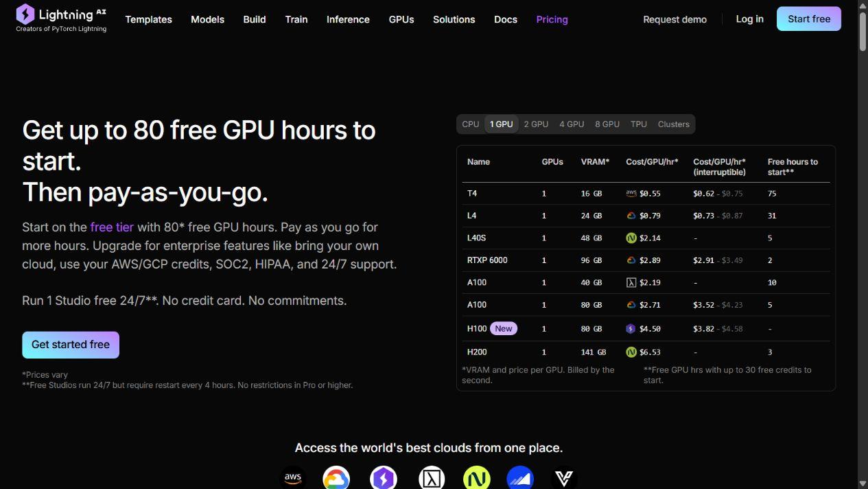This screenshot has height=489, width=868.
Task: Click the purple Lightning cloud logo at bottom
Action: [384, 477]
